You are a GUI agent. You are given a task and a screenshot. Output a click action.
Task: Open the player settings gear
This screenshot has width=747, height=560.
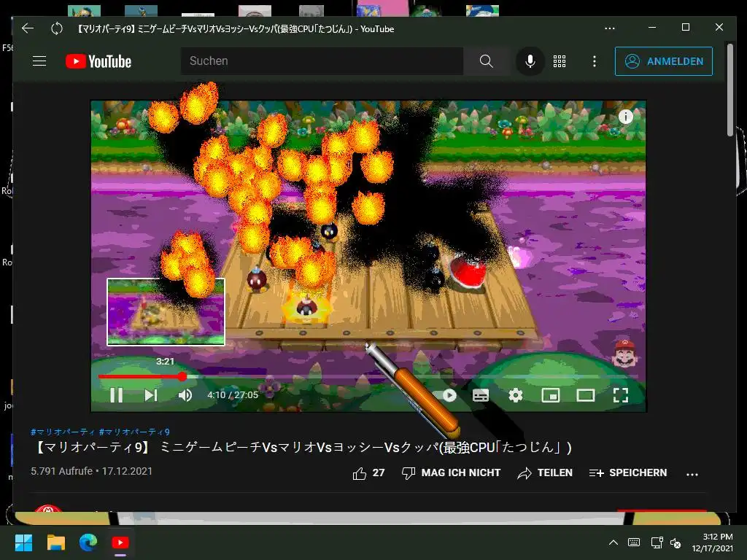[x=516, y=395]
